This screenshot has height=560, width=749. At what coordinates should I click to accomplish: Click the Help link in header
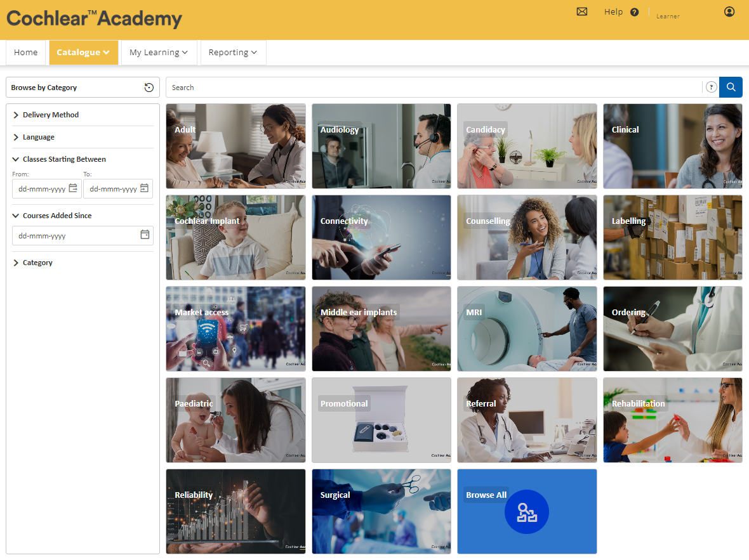pos(613,12)
